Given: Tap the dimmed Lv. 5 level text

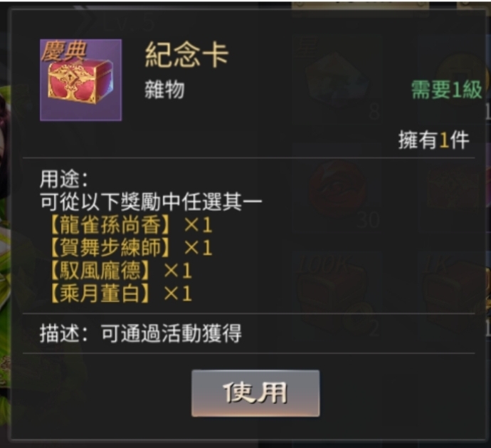Looking at the screenshot, I should [x=129, y=24].
